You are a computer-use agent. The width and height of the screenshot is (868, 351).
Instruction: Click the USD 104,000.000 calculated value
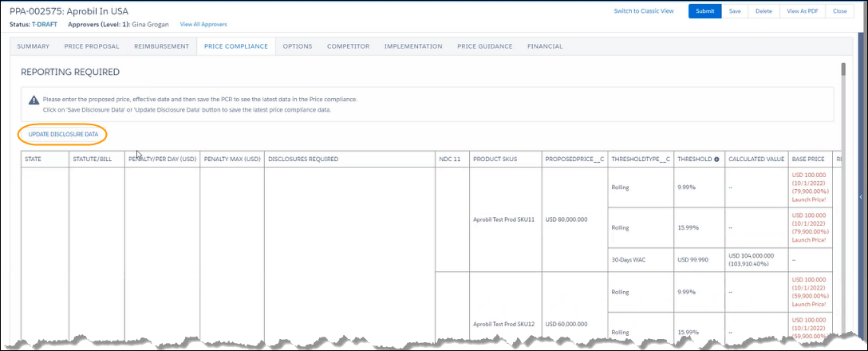(x=752, y=255)
